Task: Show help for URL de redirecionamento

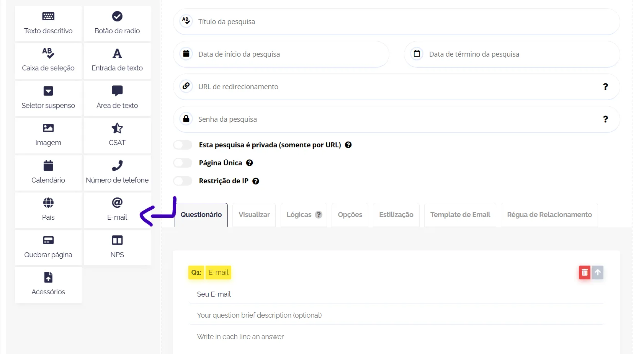Action: click(605, 87)
